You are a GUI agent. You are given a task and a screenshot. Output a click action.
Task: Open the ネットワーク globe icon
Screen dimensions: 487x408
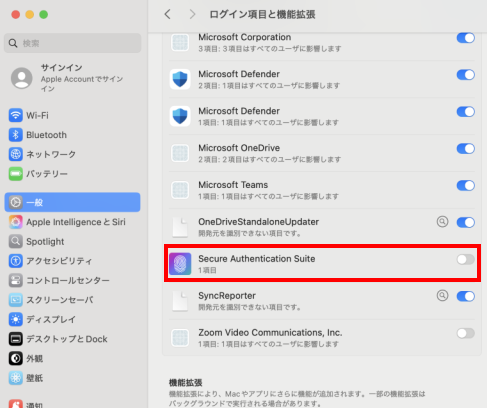(16, 154)
